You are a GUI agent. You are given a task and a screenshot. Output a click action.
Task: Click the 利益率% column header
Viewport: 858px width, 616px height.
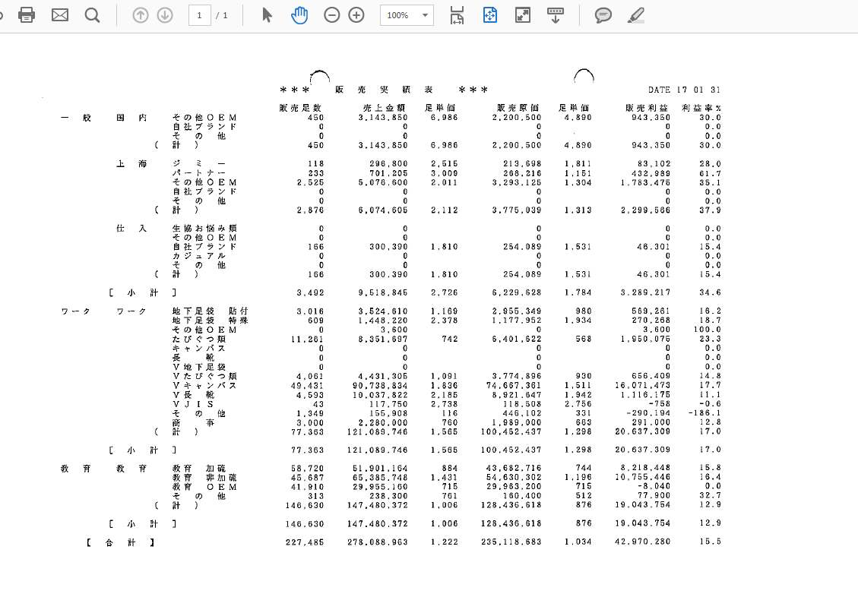701,108
